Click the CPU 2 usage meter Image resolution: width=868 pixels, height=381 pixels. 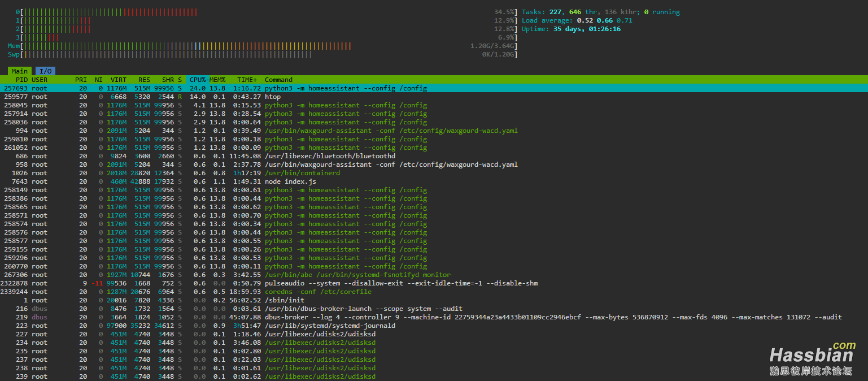pyautogui.click(x=266, y=29)
